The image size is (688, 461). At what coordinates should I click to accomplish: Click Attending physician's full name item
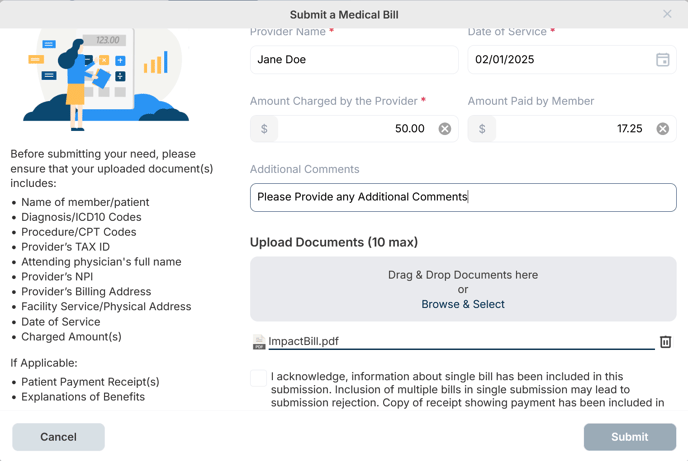(101, 262)
